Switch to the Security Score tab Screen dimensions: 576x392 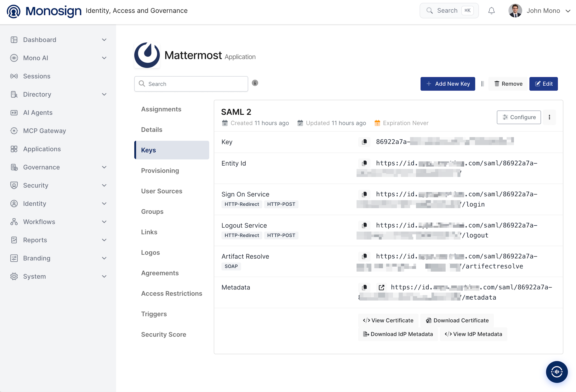click(x=164, y=335)
